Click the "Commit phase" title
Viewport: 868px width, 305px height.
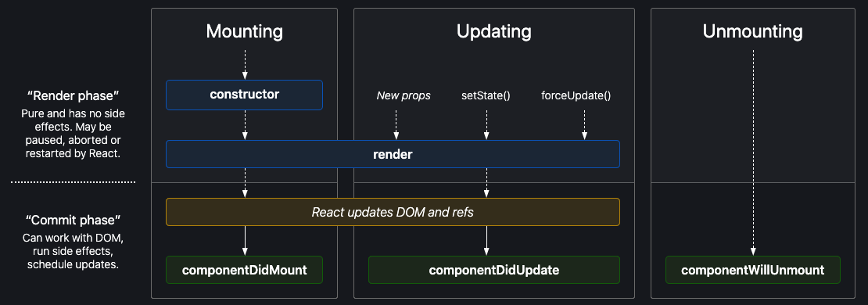(73, 221)
